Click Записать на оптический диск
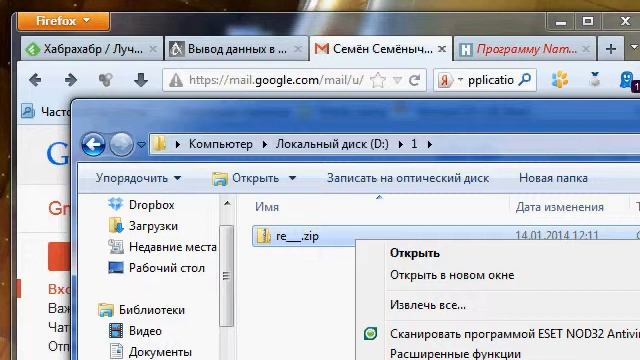Viewport: 640px width, 360px height. (408, 178)
